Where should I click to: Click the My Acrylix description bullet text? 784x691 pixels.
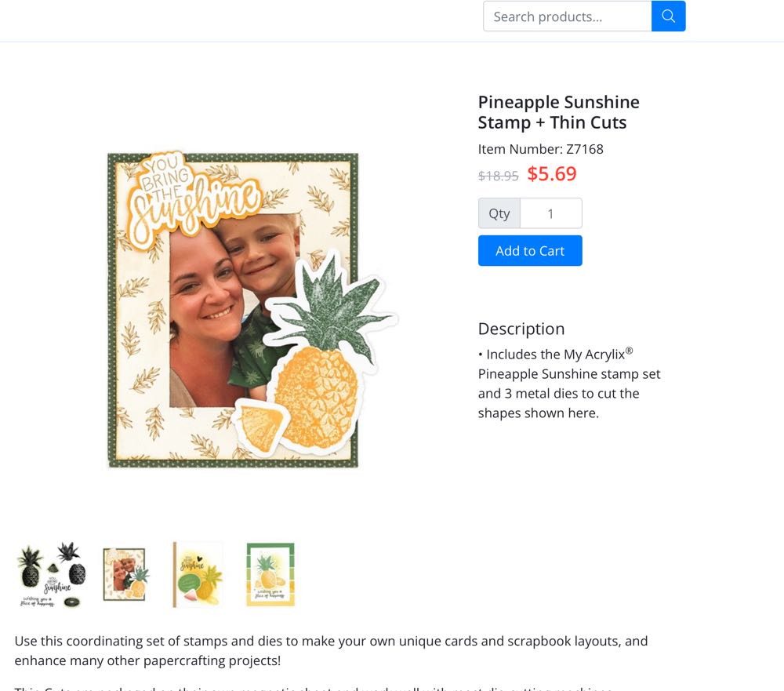pos(569,384)
